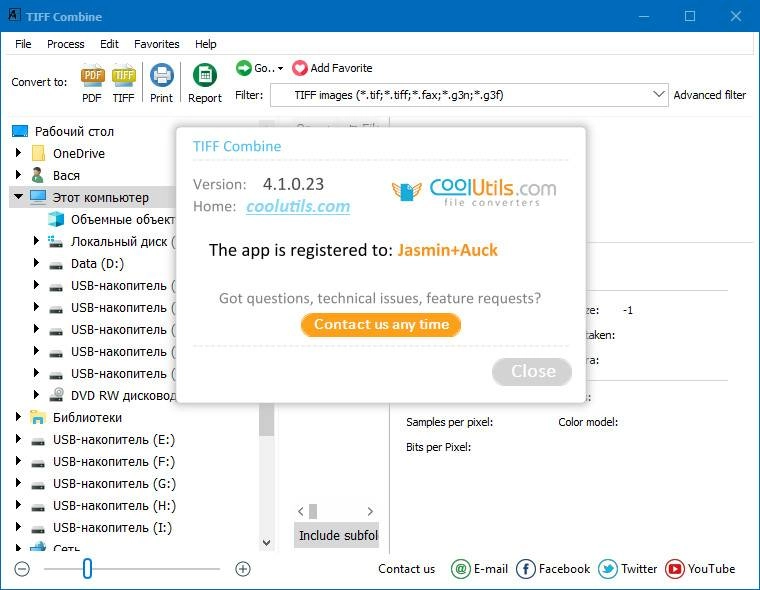Click the Contact us text at bottom
760x590 pixels.
coord(406,569)
